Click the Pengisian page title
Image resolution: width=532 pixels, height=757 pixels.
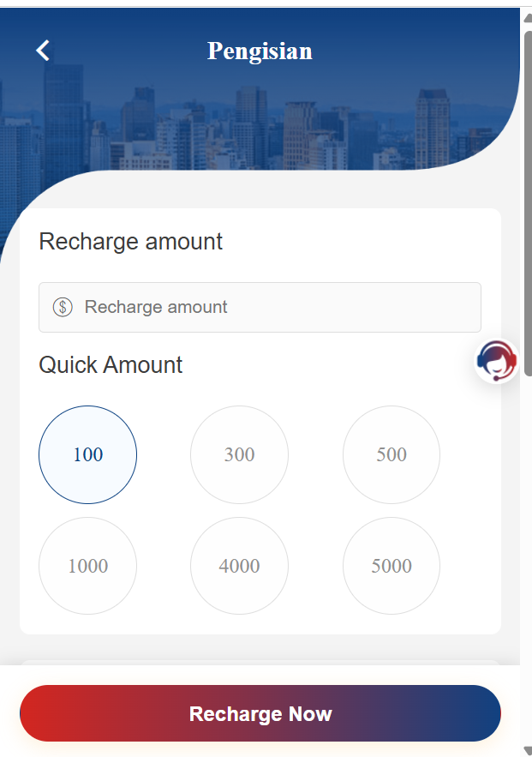pyautogui.click(x=260, y=51)
